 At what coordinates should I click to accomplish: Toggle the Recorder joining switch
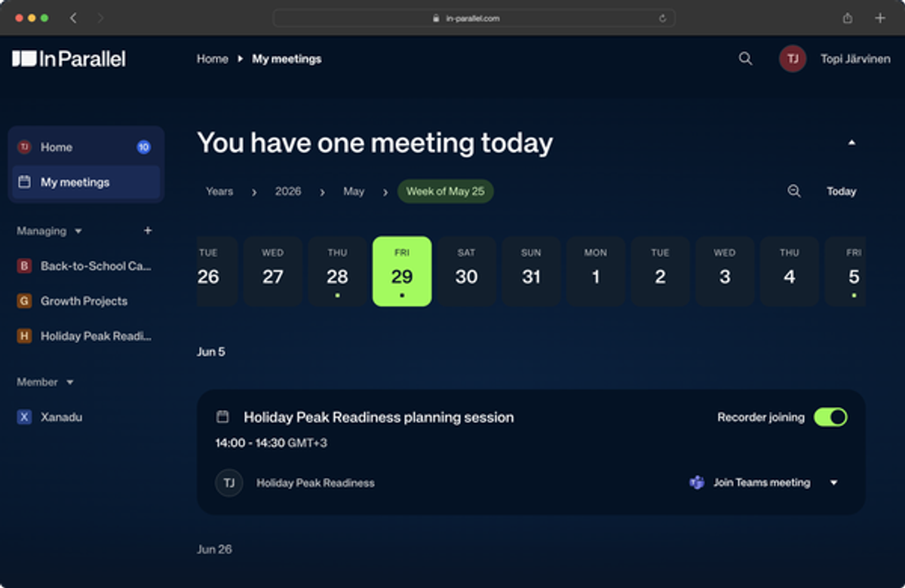pos(830,417)
